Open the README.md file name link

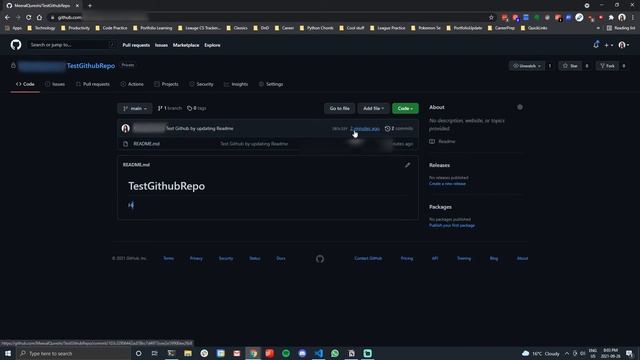[x=146, y=144]
